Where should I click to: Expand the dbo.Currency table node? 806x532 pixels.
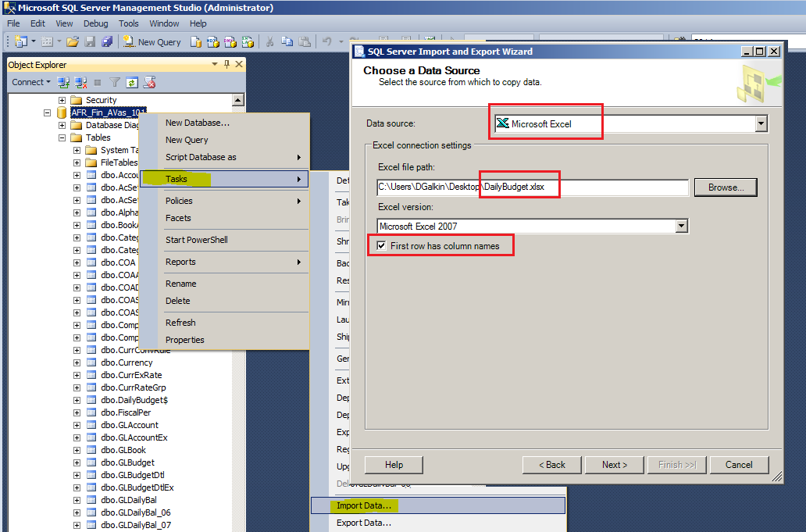pyautogui.click(x=77, y=363)
